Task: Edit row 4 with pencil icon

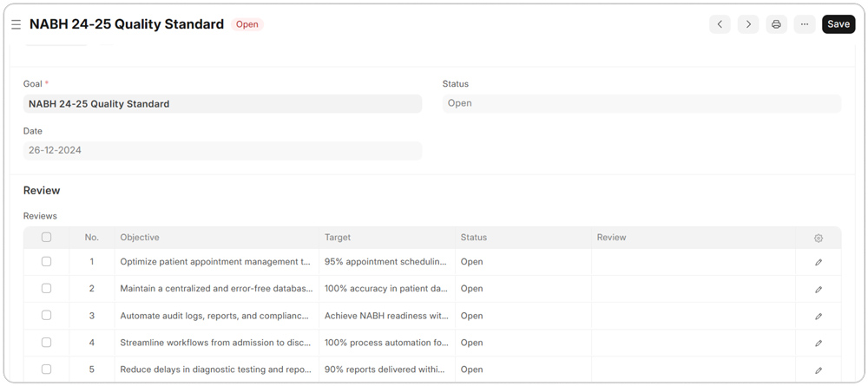Action: tap(819, 343)
